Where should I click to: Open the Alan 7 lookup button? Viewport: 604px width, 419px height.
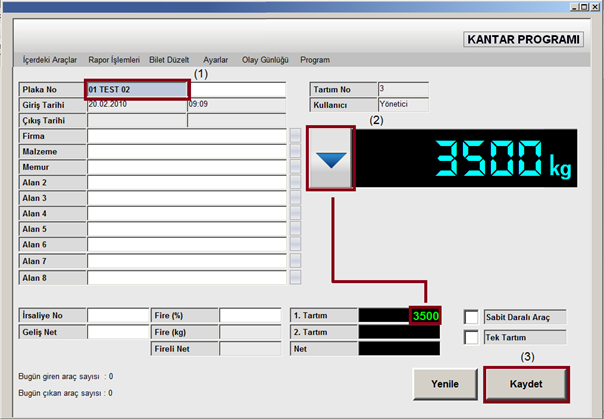coord(295,261)
